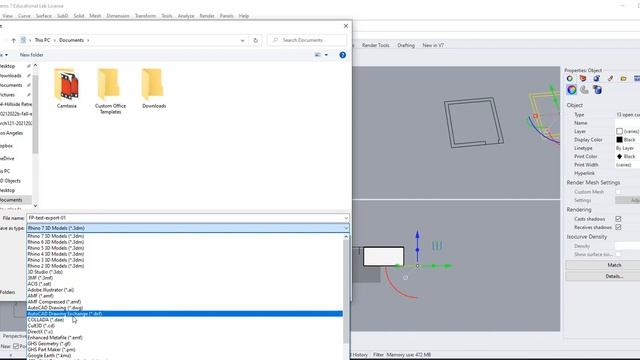640x360 pixels.
Task: Select Los Angeles in navigation pane
Action: [11, 133]
